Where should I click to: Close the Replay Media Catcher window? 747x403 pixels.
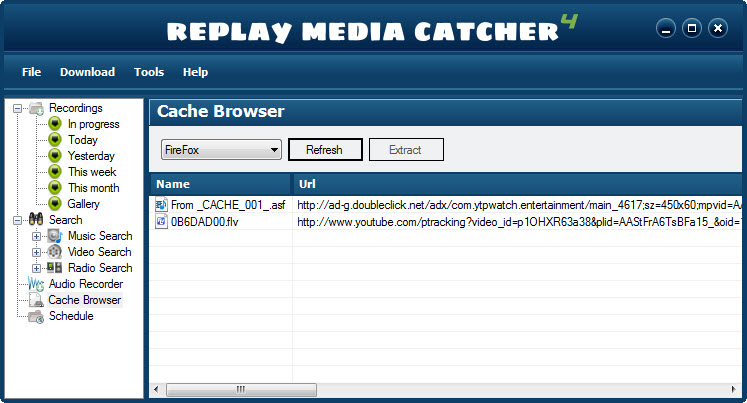tap(718, 29)
